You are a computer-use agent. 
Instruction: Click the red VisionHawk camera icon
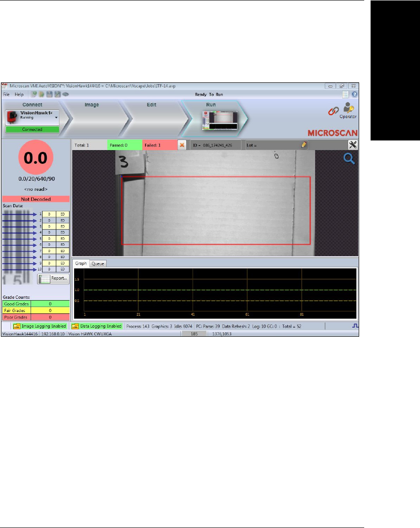12,118
